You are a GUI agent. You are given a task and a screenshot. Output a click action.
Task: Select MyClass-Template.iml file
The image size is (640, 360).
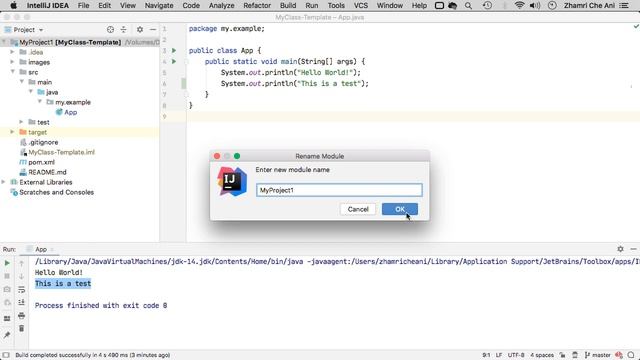[x=61, y=152]
